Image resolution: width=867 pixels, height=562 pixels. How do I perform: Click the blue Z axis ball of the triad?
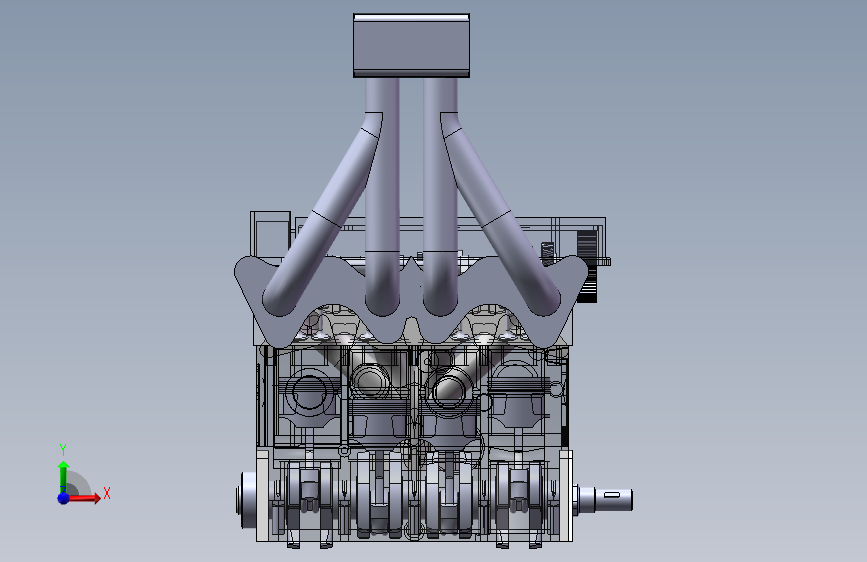[64, 498]
